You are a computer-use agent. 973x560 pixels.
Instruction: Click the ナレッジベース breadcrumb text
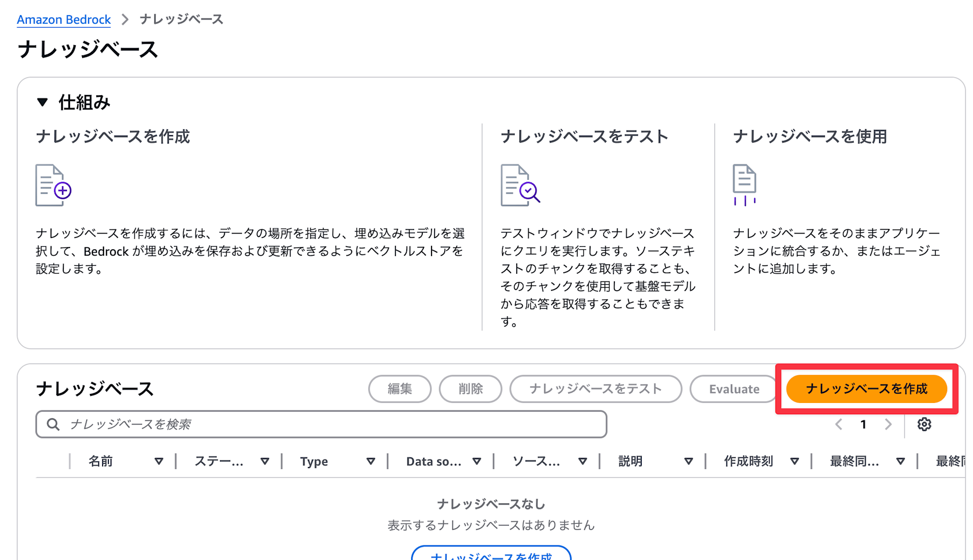coord(181,19)
